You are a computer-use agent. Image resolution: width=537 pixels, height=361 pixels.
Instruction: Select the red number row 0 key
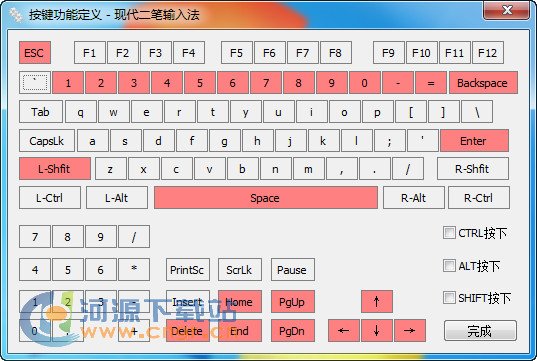click(365, 83)
